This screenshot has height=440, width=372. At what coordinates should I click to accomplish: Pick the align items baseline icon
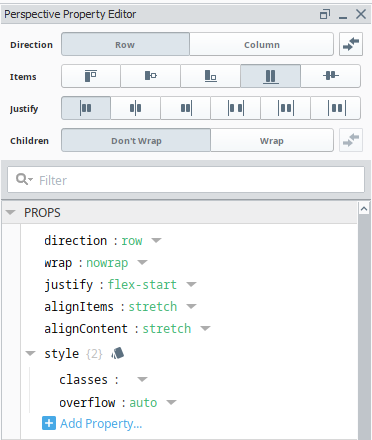(x=331, y=76)
